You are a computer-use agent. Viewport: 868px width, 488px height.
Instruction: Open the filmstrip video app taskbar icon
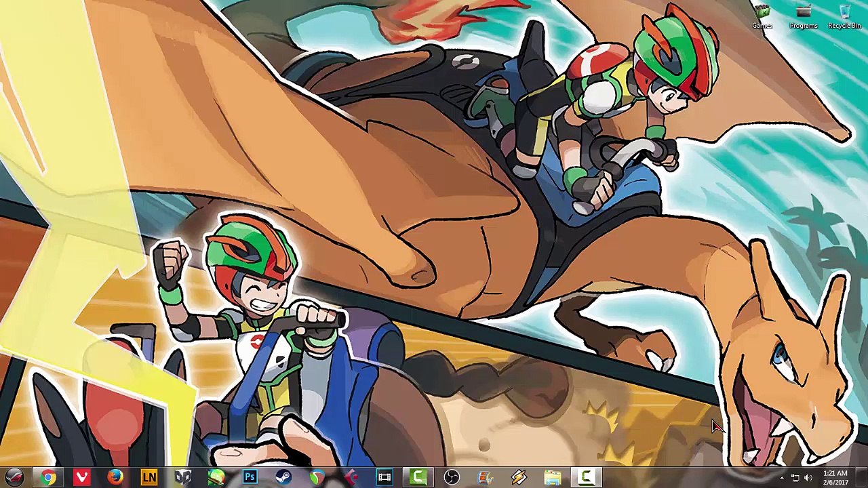click(x=384, y=478)
